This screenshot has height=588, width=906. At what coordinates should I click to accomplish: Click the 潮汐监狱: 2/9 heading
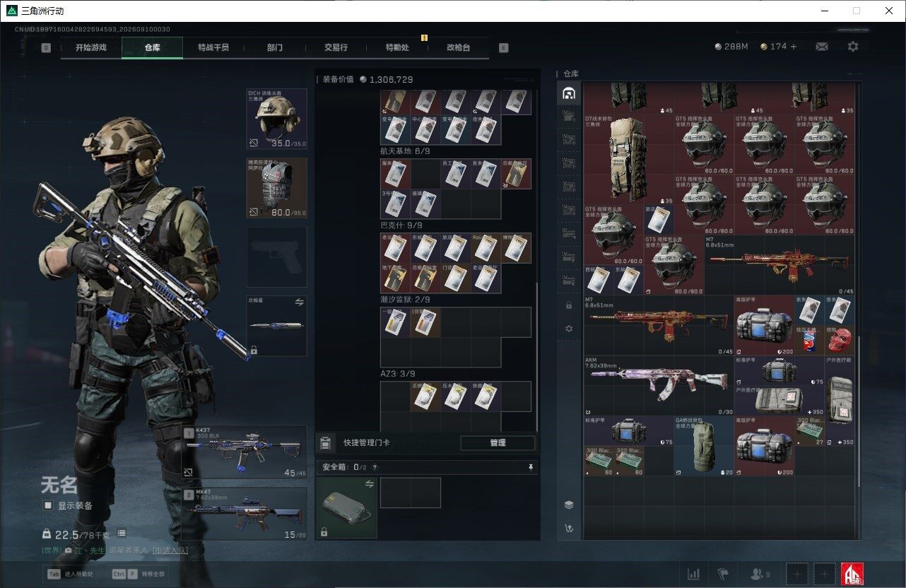point(406,300)
